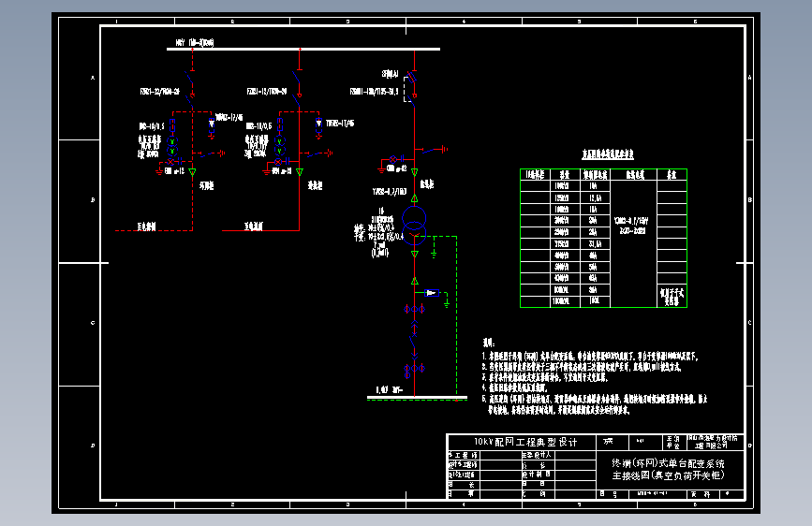Select the cable type text in the table's merged cell

tap(632, 226)
